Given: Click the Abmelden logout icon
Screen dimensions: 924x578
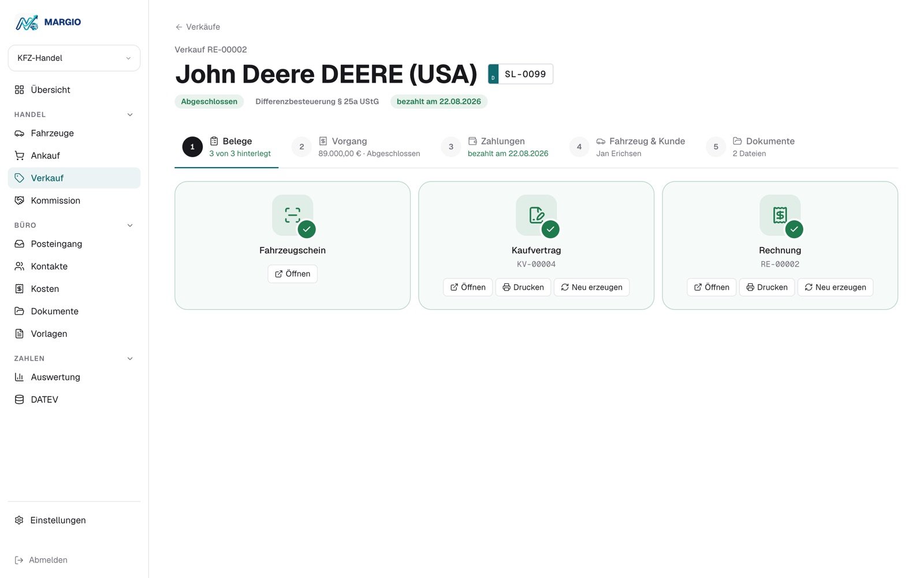Looking at the screenshot, I should (19, 560).
